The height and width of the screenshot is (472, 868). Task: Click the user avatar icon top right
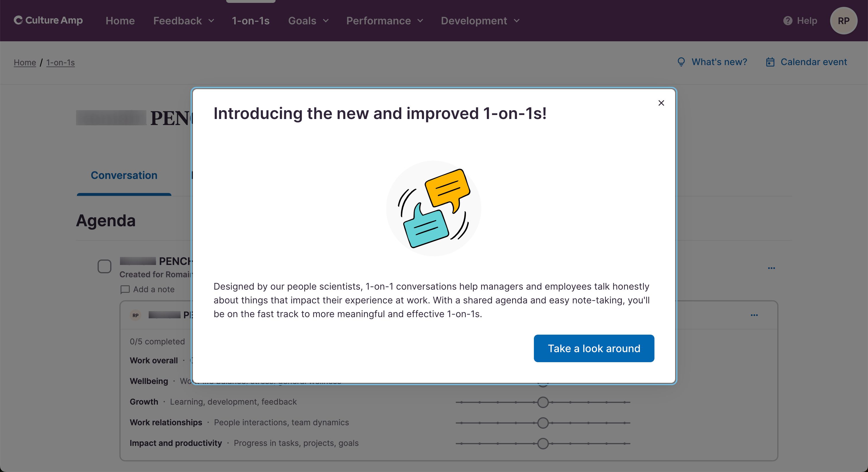click(844, 20)
